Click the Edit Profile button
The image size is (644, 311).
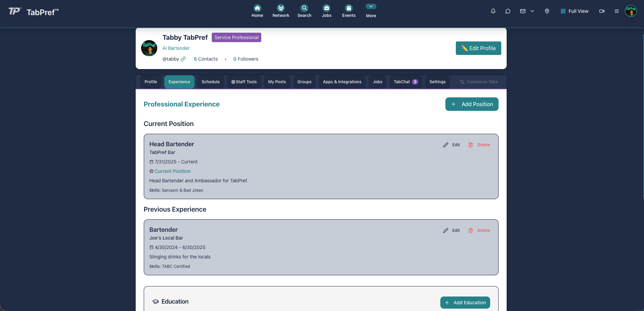click(x=478, y=48)
